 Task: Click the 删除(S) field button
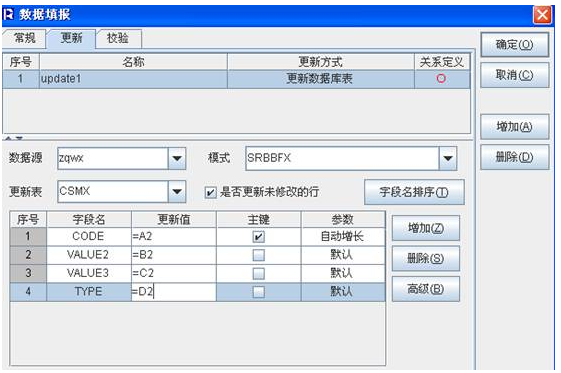[426, 258]
